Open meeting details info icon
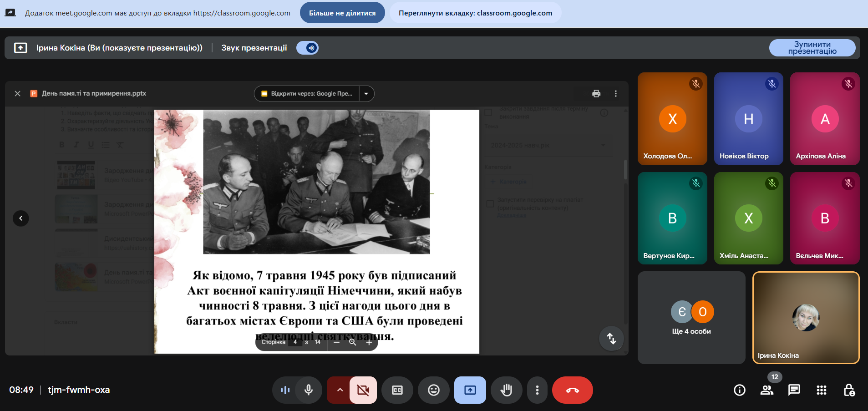Image resolution: width=868 pixels, height=411 pixels. pos(740,390)
